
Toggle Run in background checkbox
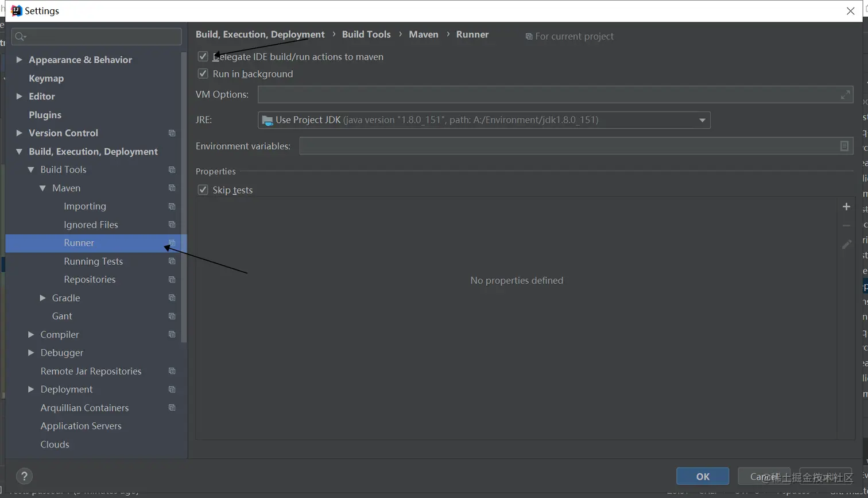[x=203, y=74]
